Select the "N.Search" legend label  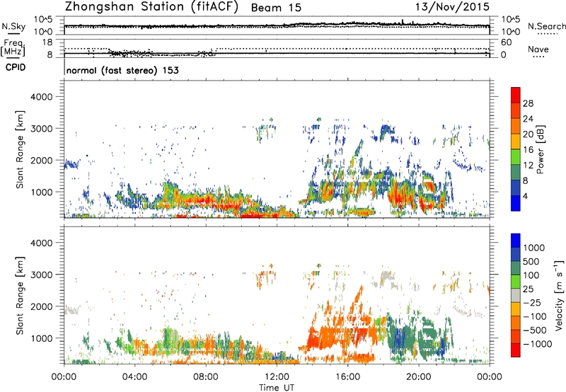[x=546, y=26]
